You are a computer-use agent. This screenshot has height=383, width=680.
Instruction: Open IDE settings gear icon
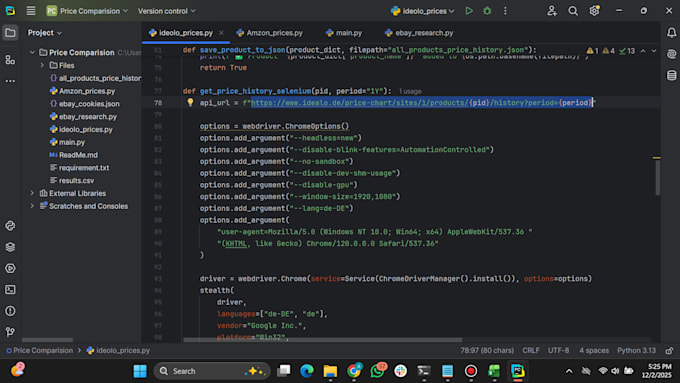[x=594, y=11]
